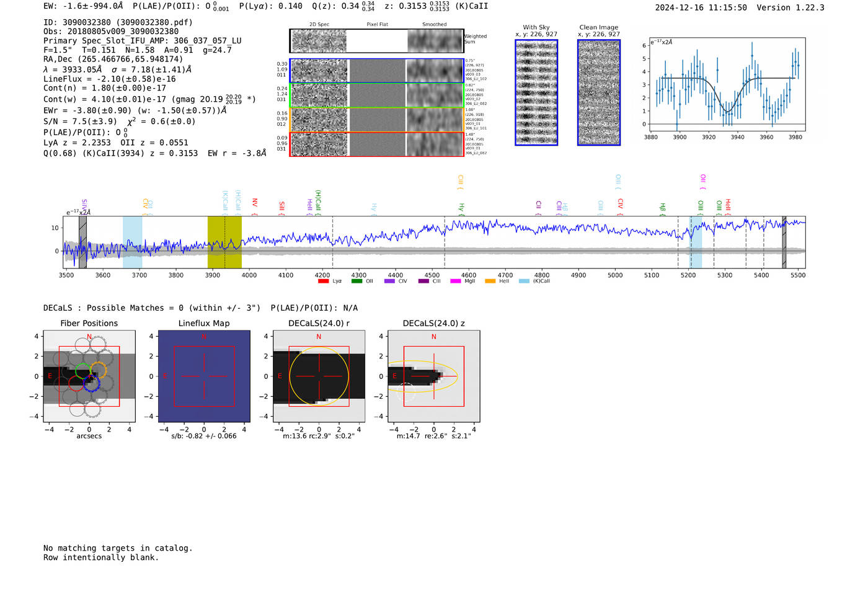Viewport: 868px width, 591px height.
Task: Open the Lineflux Map panel
Action: [x=204, y=376]
